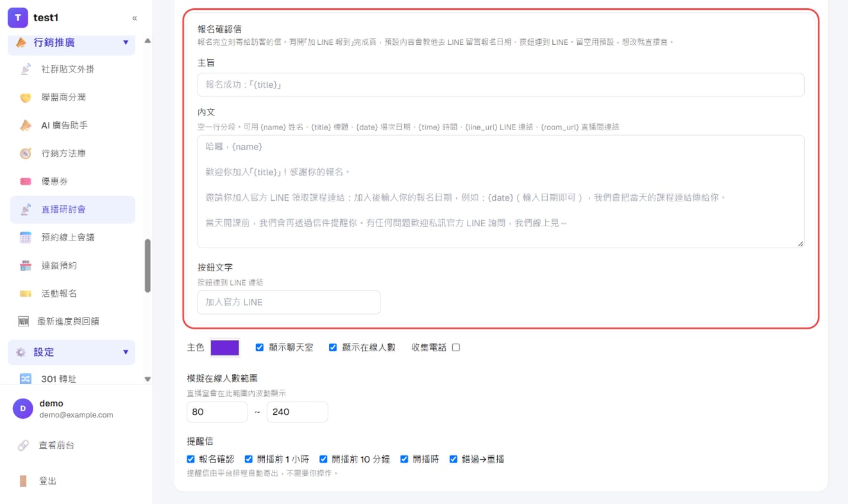Click maximum online count field 240
This screenshot has width=848, height=504.
[x=297, y=412]
